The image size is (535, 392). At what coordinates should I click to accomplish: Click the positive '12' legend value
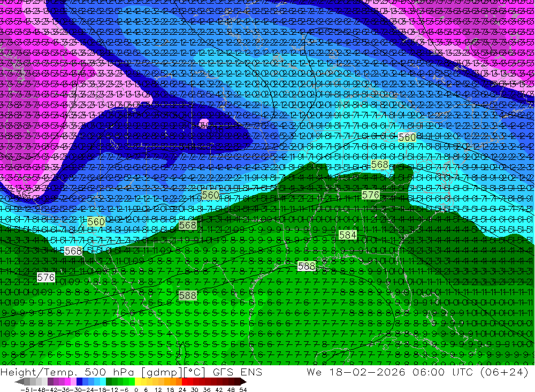pos(158,390)
